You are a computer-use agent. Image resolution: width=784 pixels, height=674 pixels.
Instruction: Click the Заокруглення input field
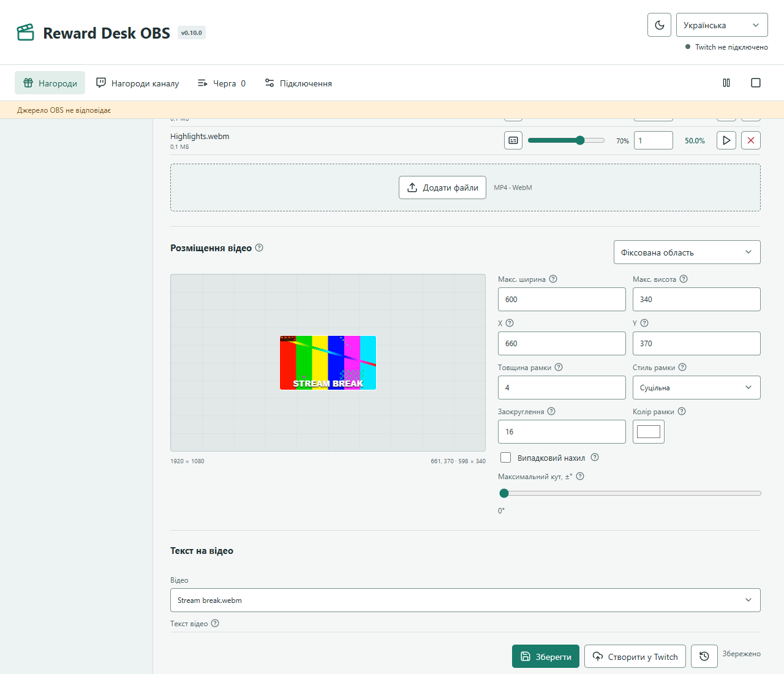click(x=562, y=432)
